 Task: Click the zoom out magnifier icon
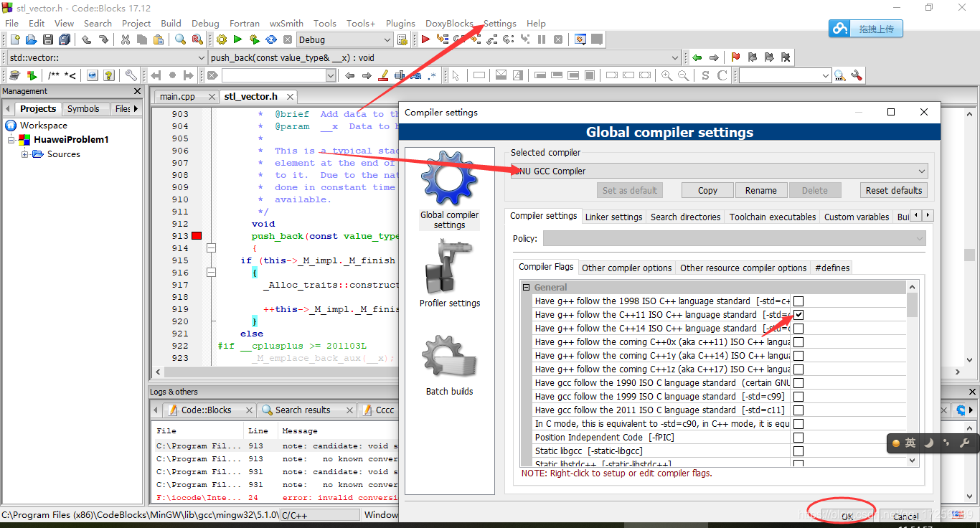tap(684, 75)
